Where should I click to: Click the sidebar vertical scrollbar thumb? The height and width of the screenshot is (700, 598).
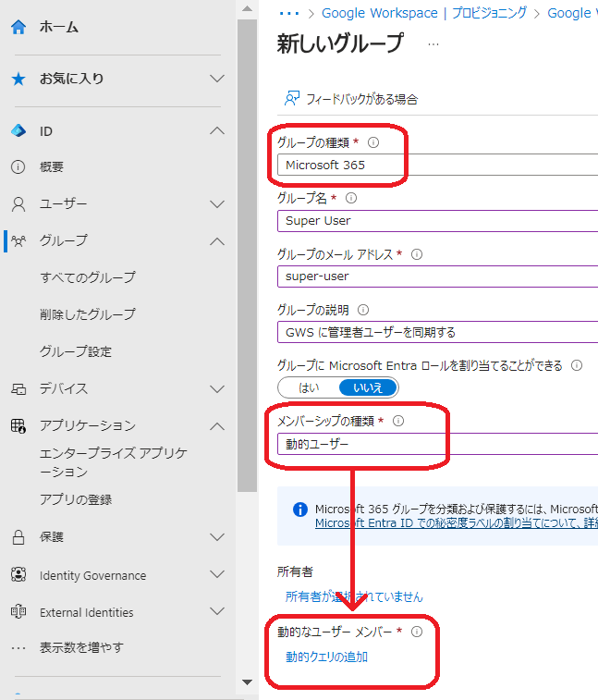pyautogui.click(x=247, y=255)
